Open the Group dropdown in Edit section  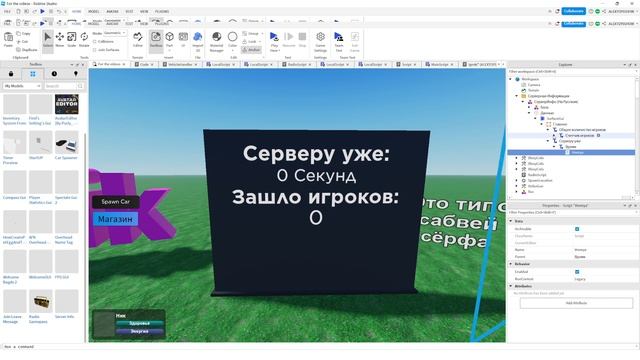click(x=252, y=33)
